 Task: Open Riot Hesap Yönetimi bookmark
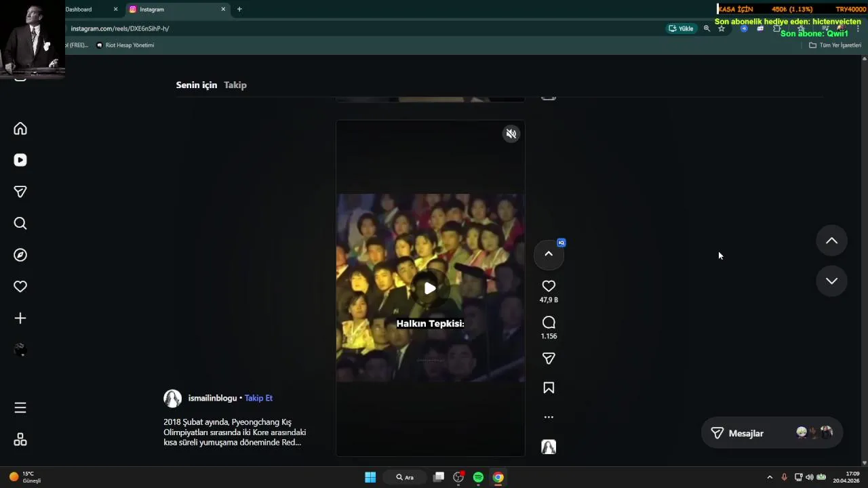pos(125,45)
